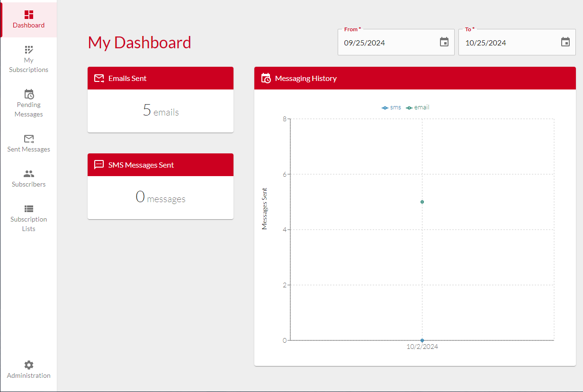Click the SMS Messages Sent card title

(141, 165)
